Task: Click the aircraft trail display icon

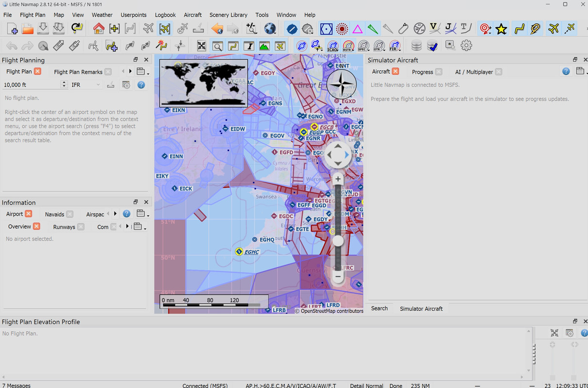Action: coord(570,29)
